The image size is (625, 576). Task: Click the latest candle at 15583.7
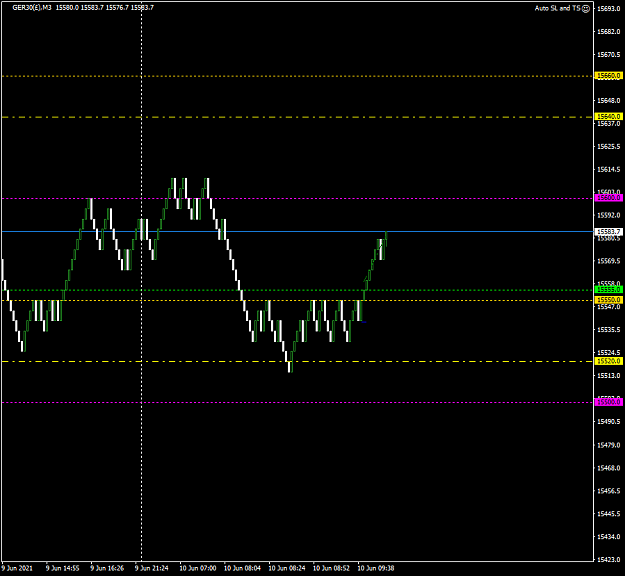click(386, 238)
